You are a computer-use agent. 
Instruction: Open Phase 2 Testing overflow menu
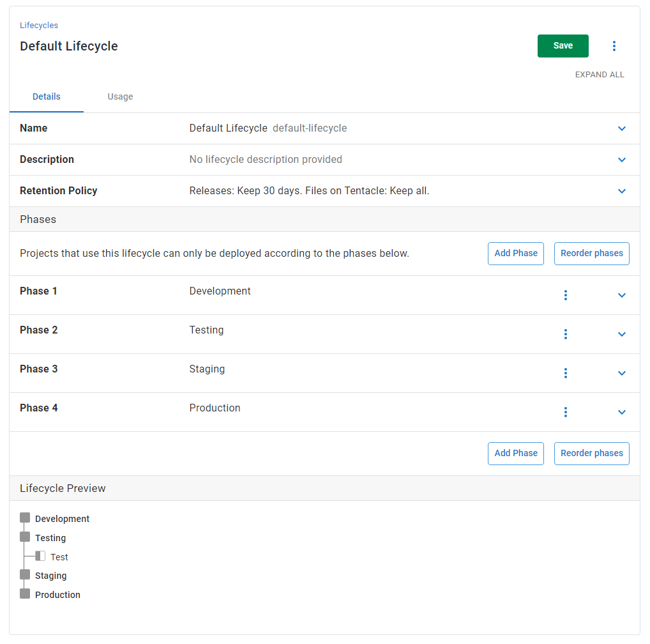566,334
